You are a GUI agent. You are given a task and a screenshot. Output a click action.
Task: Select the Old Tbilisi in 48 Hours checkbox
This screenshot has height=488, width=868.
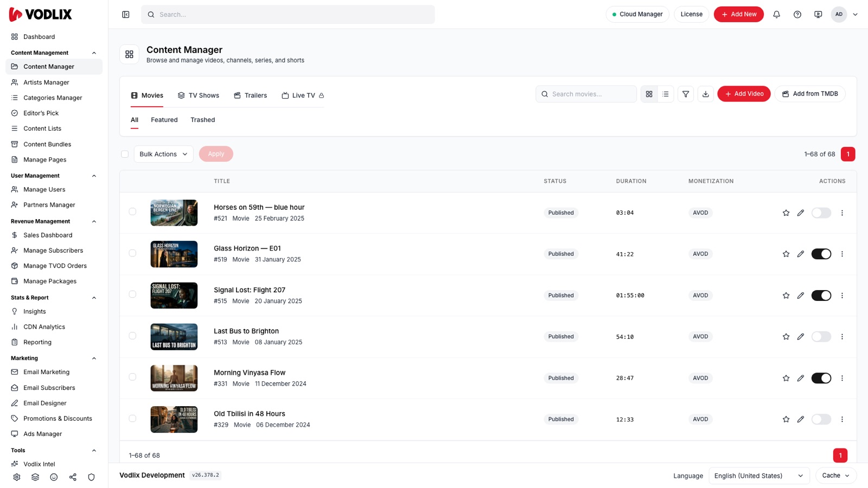[132, 419]
